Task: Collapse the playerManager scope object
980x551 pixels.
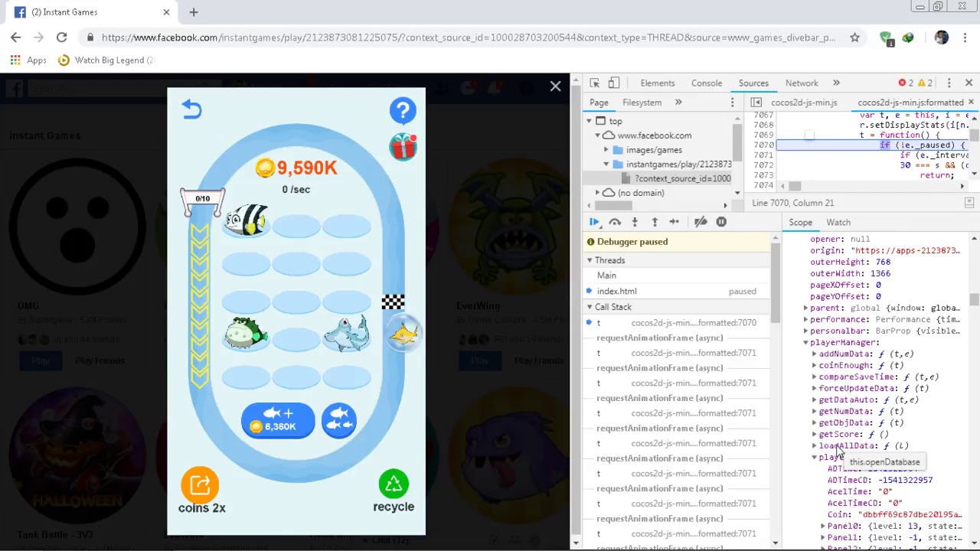Action: [805, 343]
